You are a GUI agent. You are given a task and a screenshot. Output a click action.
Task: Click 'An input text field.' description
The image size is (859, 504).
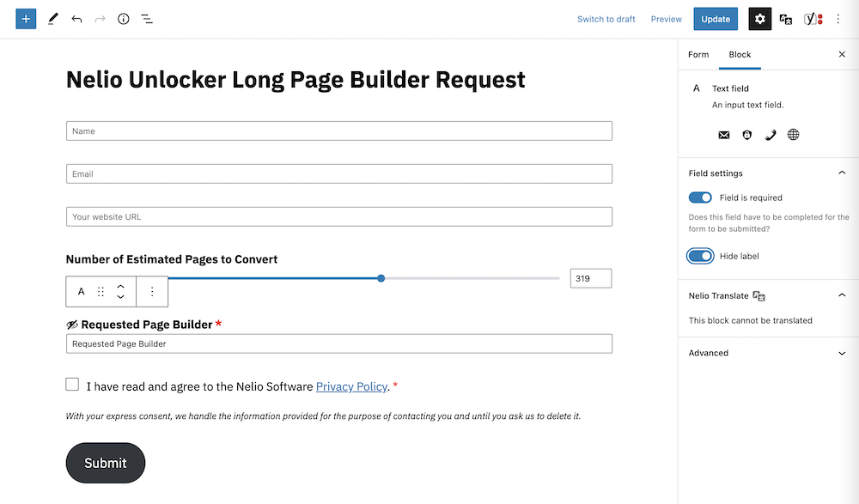click(x=748, y=105)
